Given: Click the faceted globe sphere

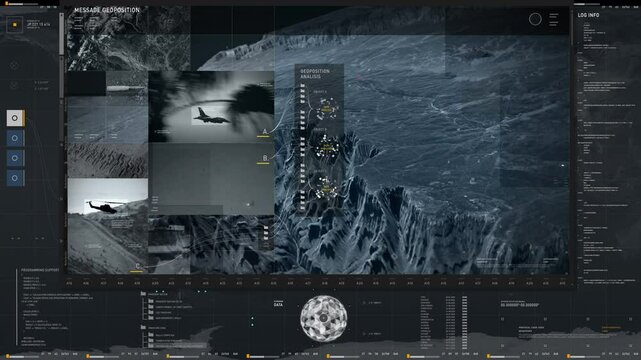Looking at the screenshot, I should (x=324, y=318).
